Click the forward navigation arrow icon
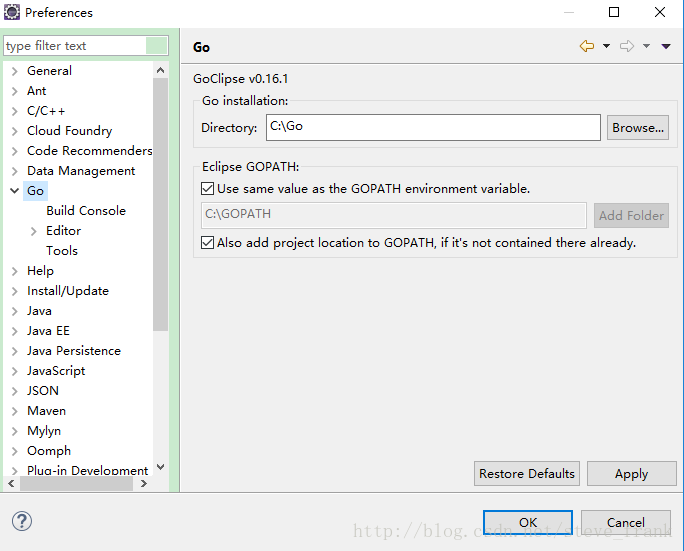684x551 pixels. (627, 46)
